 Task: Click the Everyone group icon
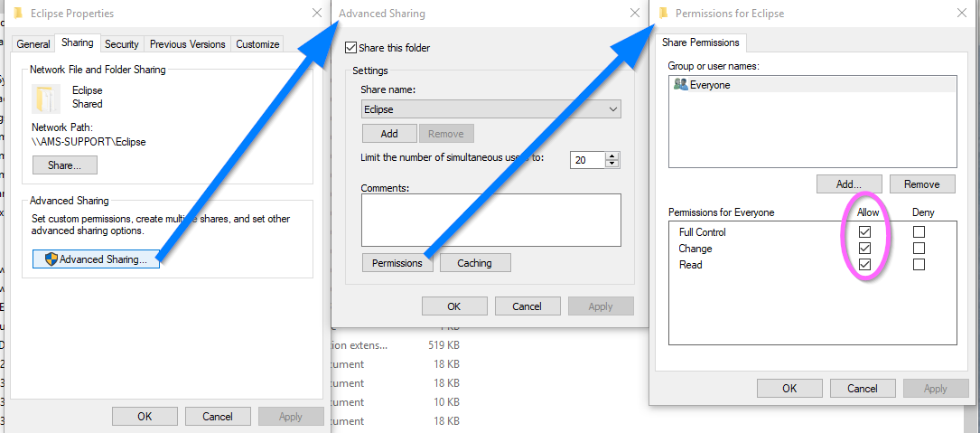coord(680,84)
